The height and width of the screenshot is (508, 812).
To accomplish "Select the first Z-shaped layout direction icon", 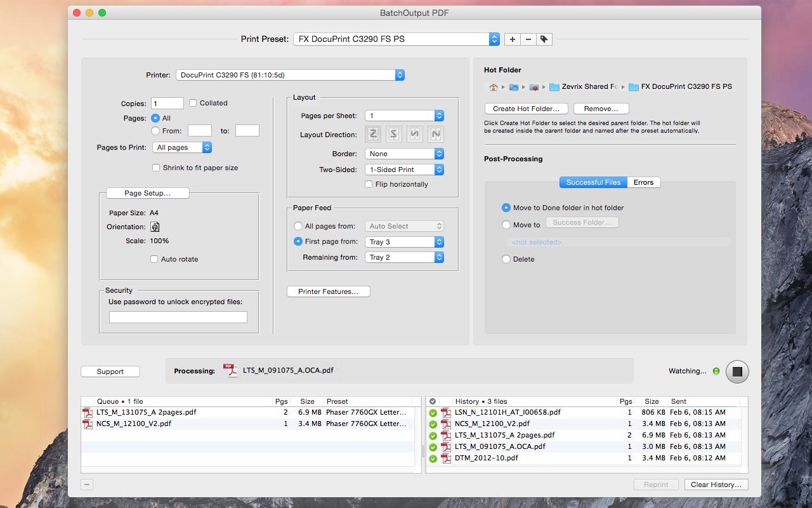I will pos(373,134).
